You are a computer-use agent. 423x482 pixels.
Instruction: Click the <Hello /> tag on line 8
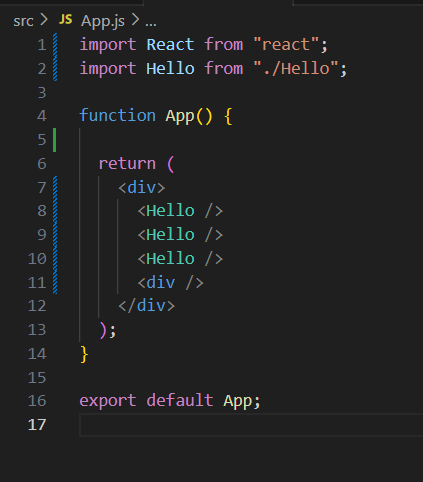pos(180,211)
